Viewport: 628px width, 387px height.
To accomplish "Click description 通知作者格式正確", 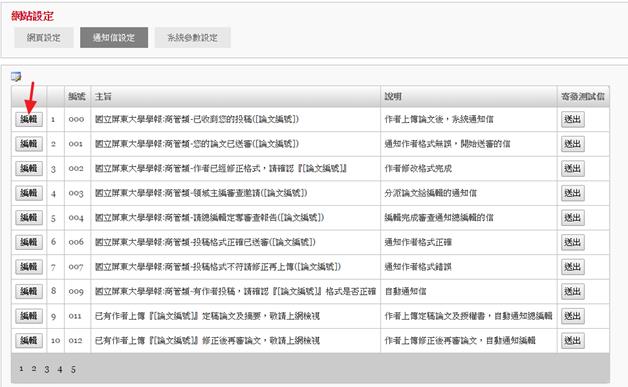I will pyautogui.click(x=418, y=242).
